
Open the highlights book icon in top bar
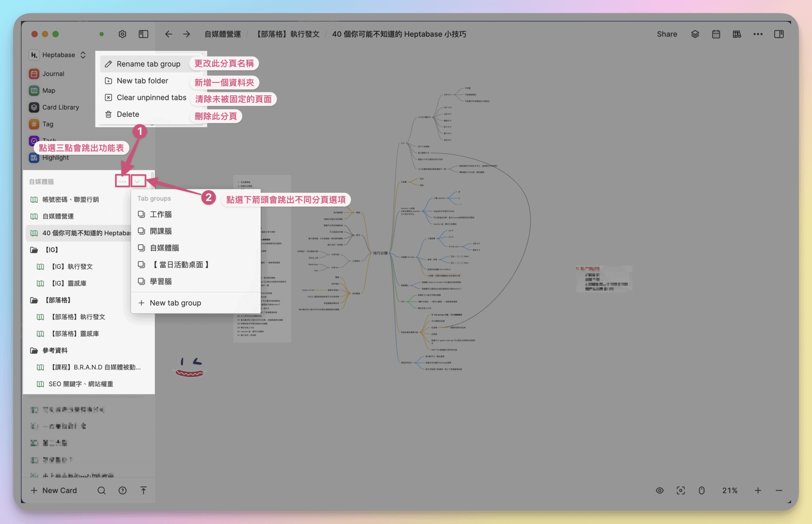[737, 34]
